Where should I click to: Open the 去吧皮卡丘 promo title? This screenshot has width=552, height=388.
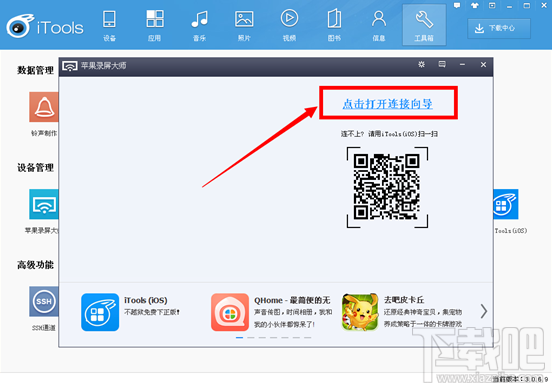(x=404, y=300)
